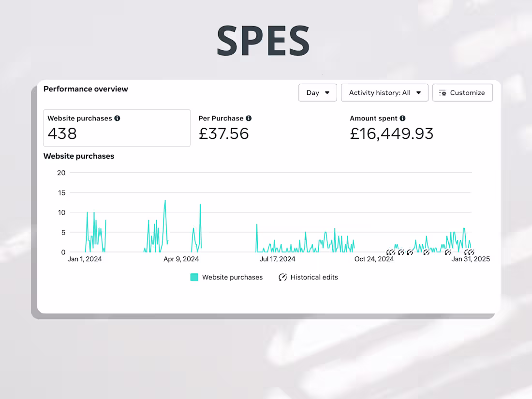Open the Day granularity dropdown
The image size is (532, 399).
point(317,93)
